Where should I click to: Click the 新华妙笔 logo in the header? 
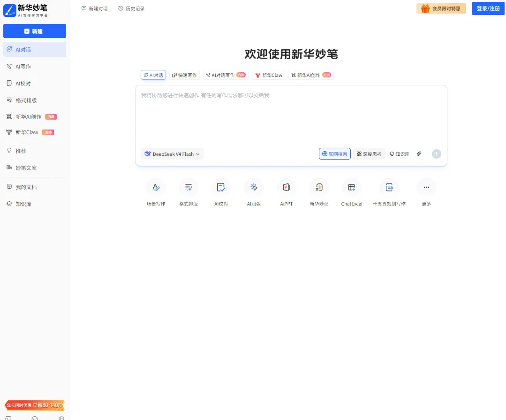point(25,10)
